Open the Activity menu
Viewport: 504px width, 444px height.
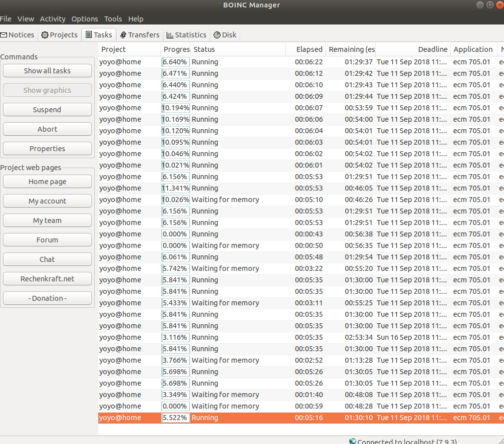52,19
